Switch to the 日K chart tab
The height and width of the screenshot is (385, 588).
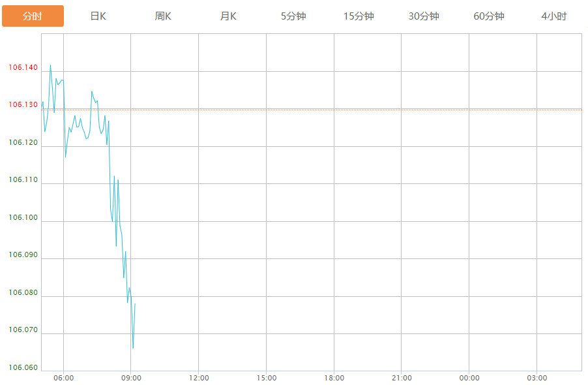pyautogui.click(x=98, y=16)
